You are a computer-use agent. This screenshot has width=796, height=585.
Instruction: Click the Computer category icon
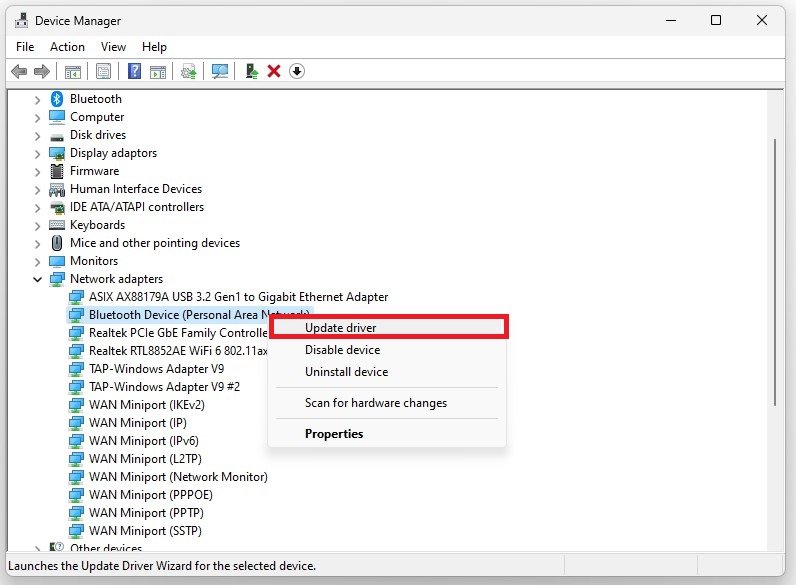(x=57, y=117)
